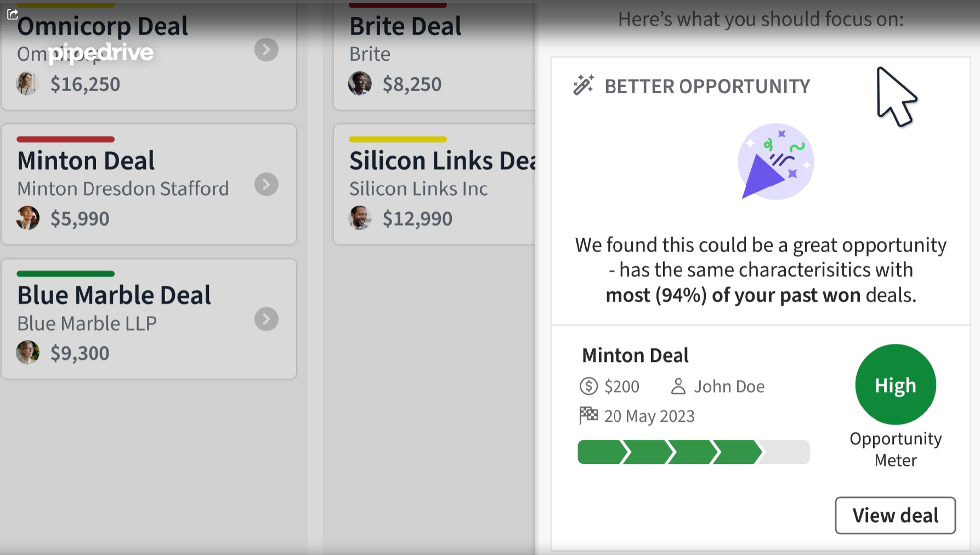This screenshot has height=555, width=980.
Task: Click the party popper celebration illustration
Action: (775, 161)
